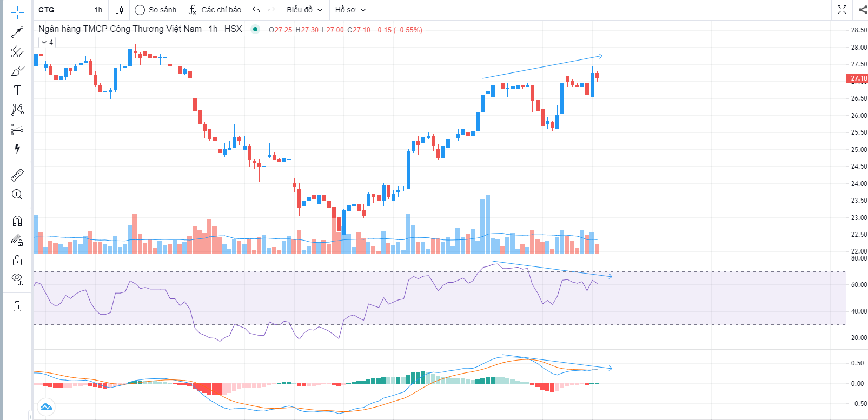Collapse the left drawing toolbar arrow
868x420 pixels.
pyautogui.click(x=30, y=416)
